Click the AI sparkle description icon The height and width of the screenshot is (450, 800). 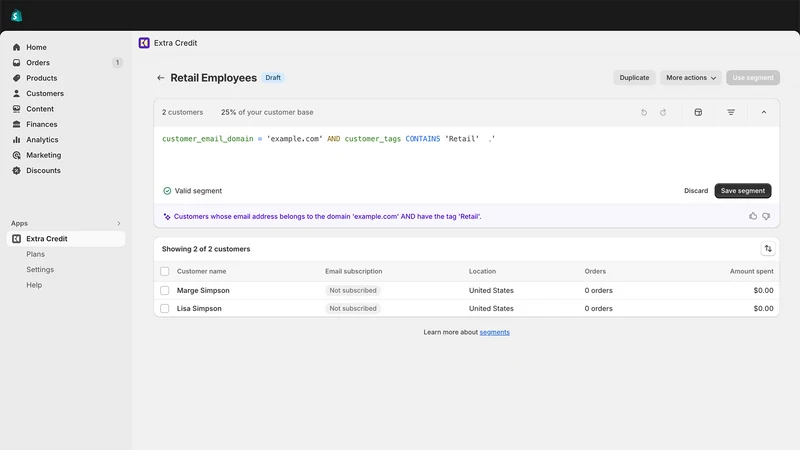167,216
